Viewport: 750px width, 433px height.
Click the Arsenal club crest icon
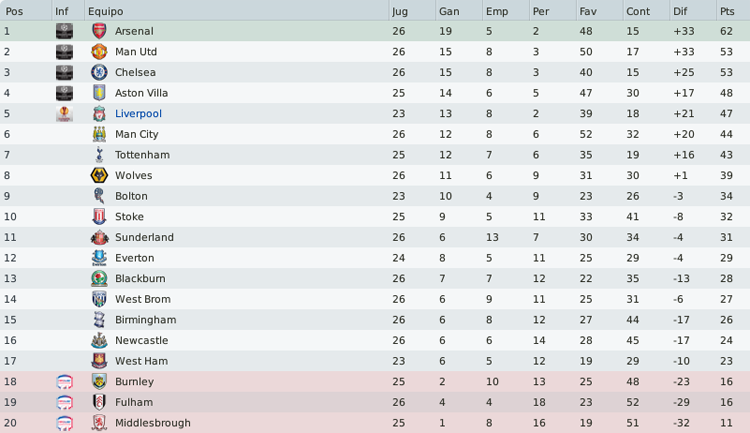click(x=99, y=31)
